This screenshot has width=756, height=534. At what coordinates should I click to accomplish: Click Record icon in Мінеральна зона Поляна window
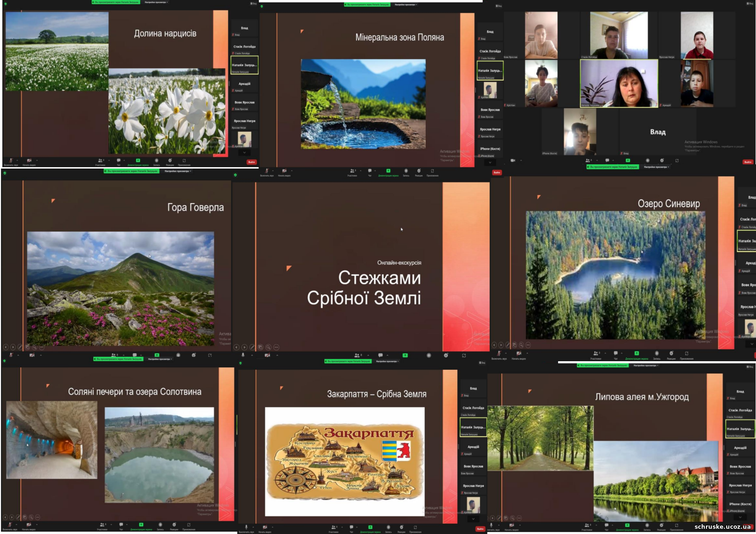pyautogui.click(x=406, y=171)
